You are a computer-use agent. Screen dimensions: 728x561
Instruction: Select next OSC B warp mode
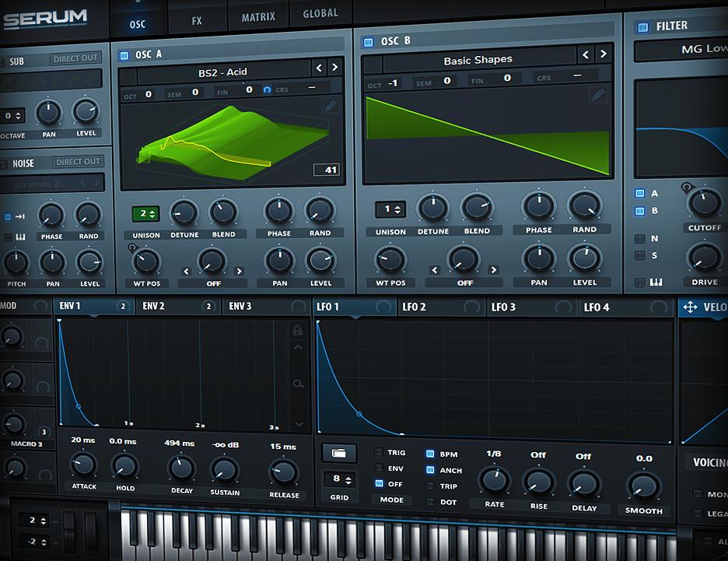point(494,269)
